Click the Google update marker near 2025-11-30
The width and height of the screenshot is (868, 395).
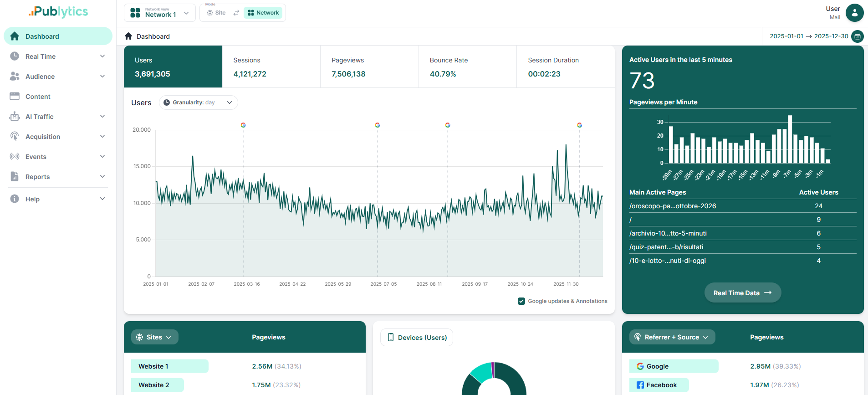579,125
